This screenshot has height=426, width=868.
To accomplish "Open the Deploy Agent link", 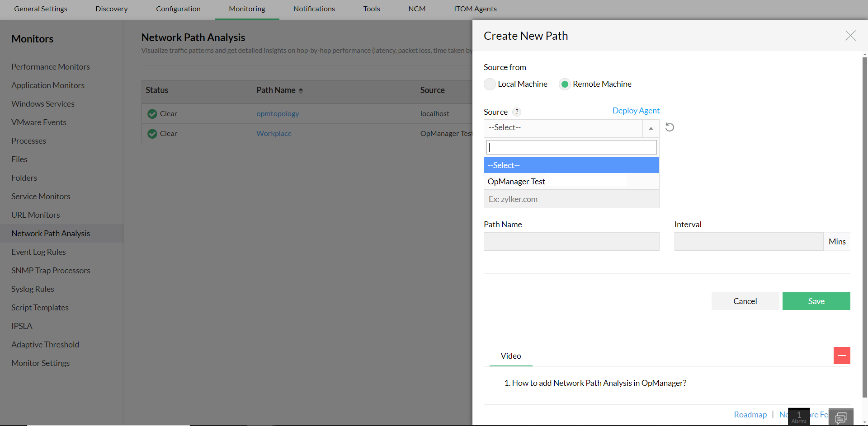I will [636, 110].
